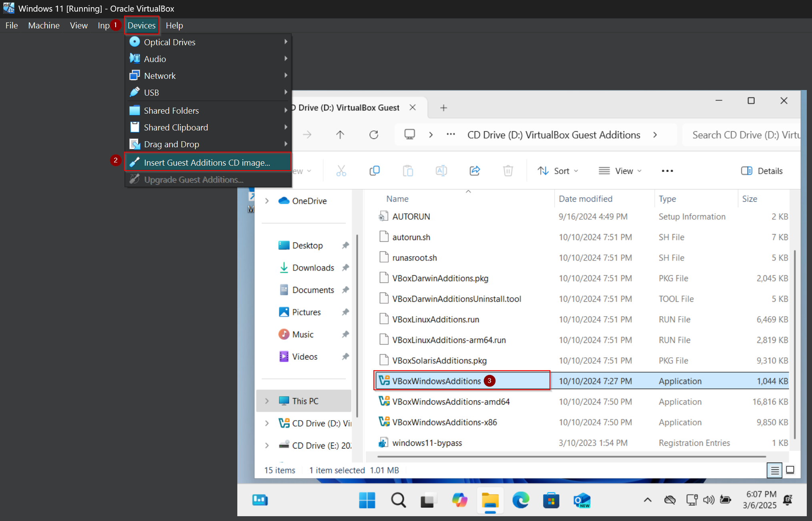Image resolution: width=812 pixels, height=521 pixels.
Task: Expand the Shared Folders submenu
Action: (x=208, y=110)
